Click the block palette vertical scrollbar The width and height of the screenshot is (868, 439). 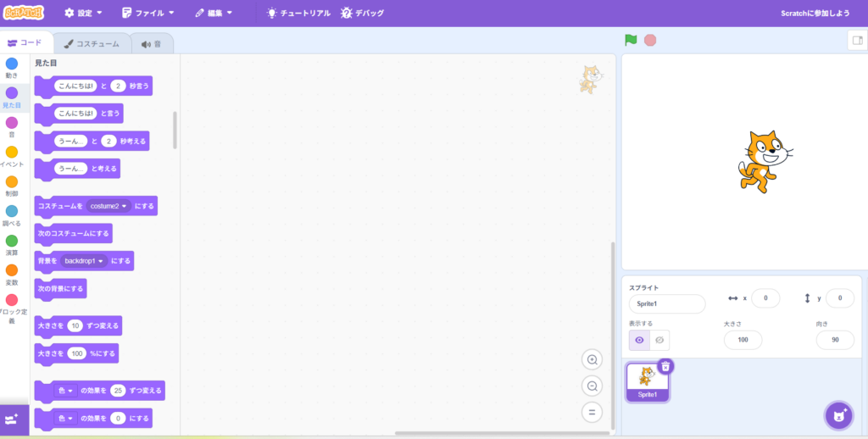(175, 131)
